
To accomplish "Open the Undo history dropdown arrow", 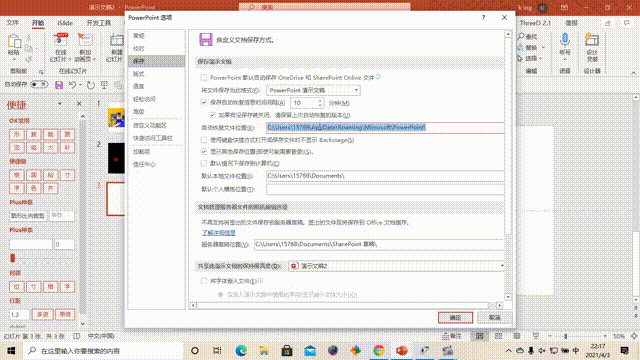I will pos(80,85).
